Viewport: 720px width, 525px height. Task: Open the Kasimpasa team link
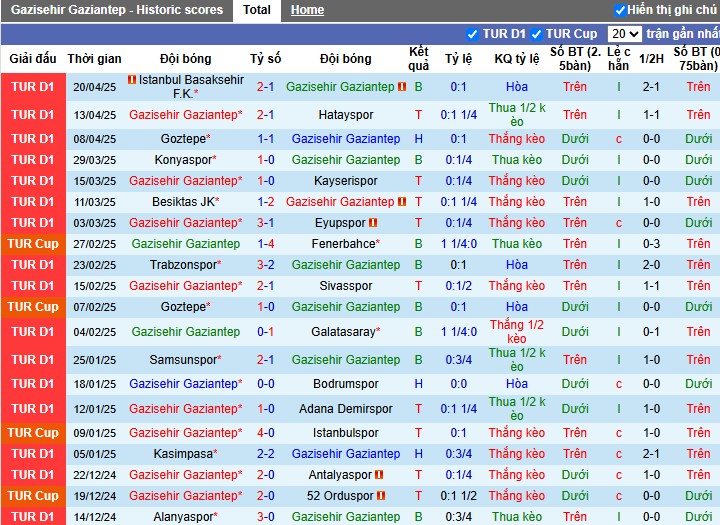point(183,454)
